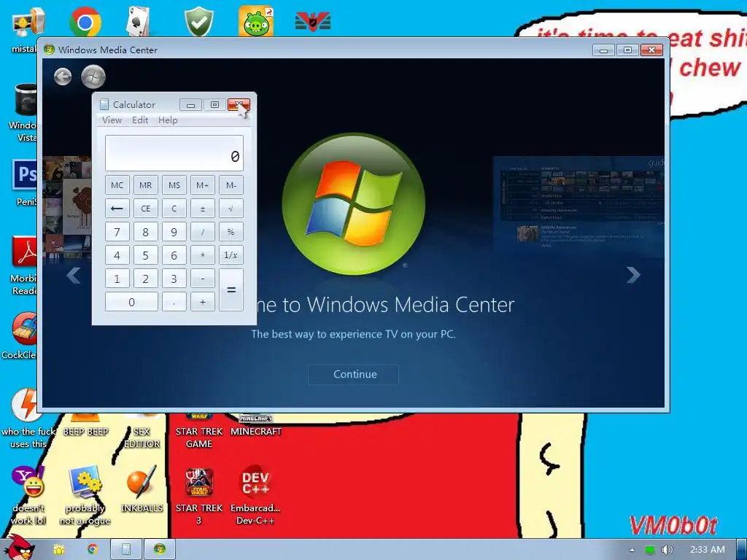Screen dimensions: 747x560
Task: Click the MR memory recall key
Action: pyautogui.click(x=146, y=185)
